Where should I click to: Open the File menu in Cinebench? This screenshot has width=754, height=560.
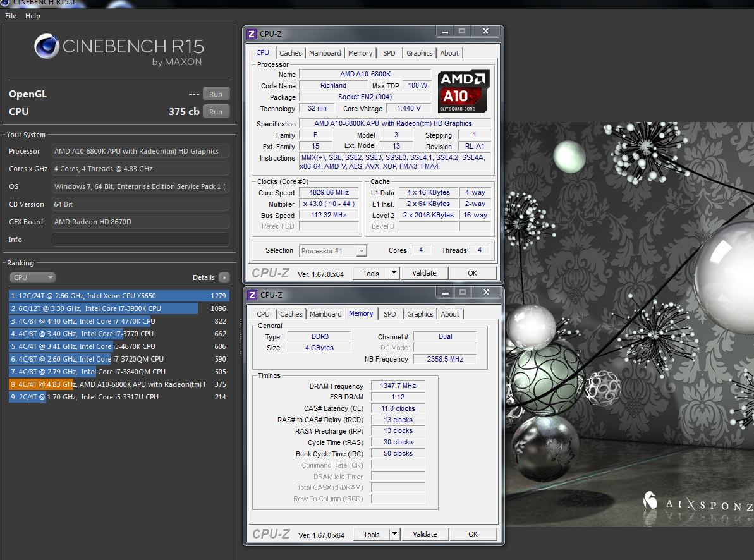pyautogui.click(x=11, y=16)
